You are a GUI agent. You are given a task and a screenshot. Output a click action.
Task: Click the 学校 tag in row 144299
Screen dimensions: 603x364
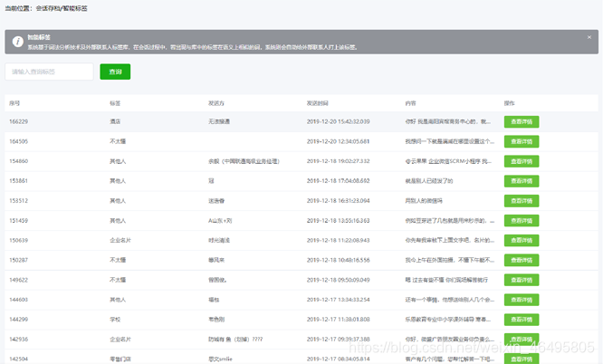115,320
